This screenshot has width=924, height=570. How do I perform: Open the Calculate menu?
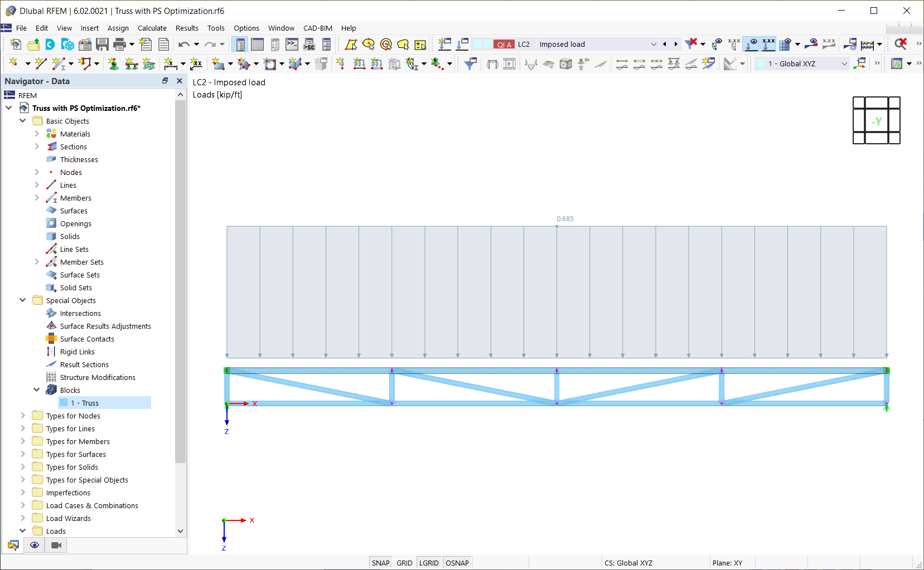pos(152,28)
